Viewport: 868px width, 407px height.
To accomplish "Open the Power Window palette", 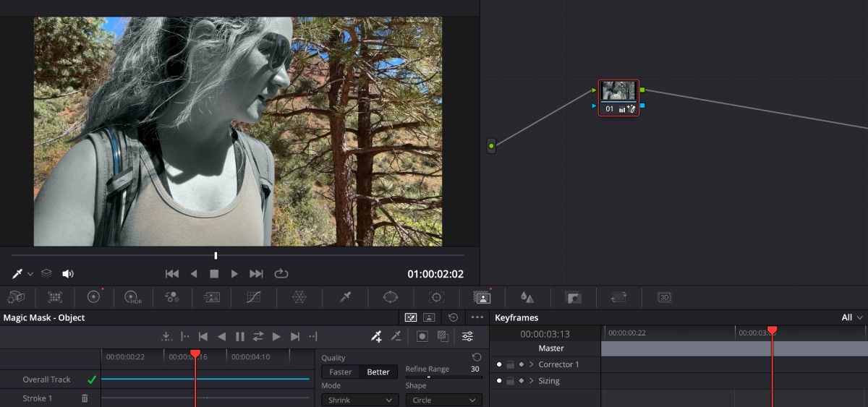I will (391, 297).
